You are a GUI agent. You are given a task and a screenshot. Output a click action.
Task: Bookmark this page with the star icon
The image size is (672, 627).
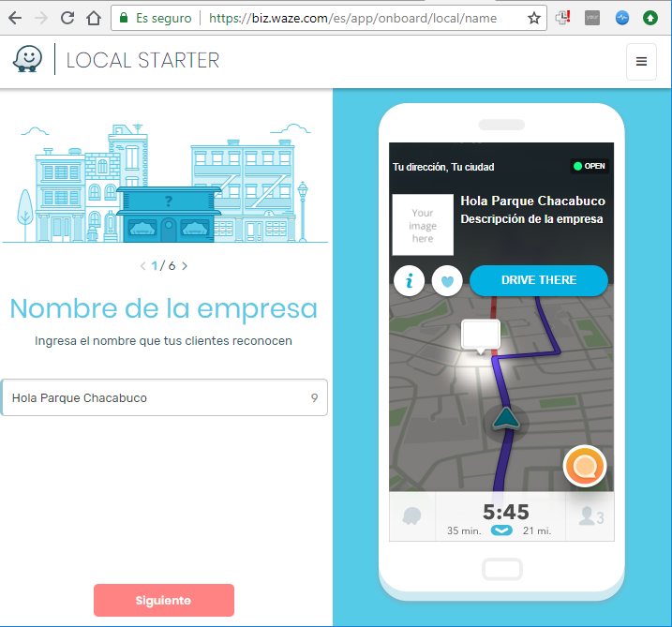click(533, 18)
